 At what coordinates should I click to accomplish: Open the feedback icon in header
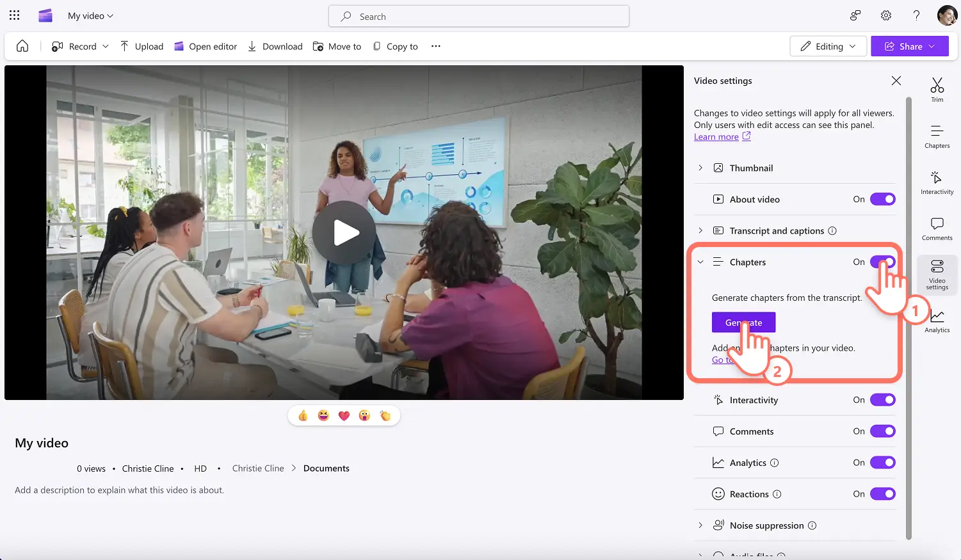[855, 15]
